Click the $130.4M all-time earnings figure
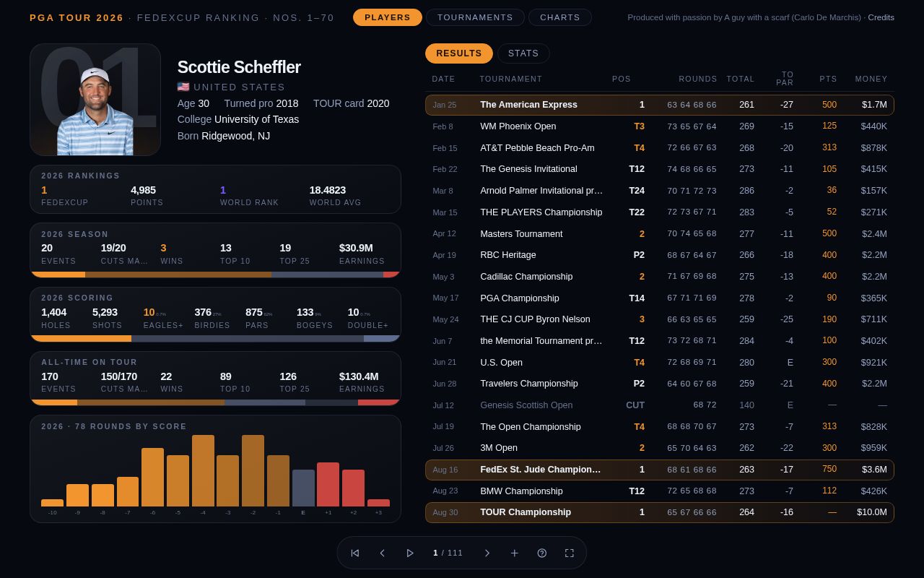Viewport: 924px width, 578px height. [x=359, y=376]
